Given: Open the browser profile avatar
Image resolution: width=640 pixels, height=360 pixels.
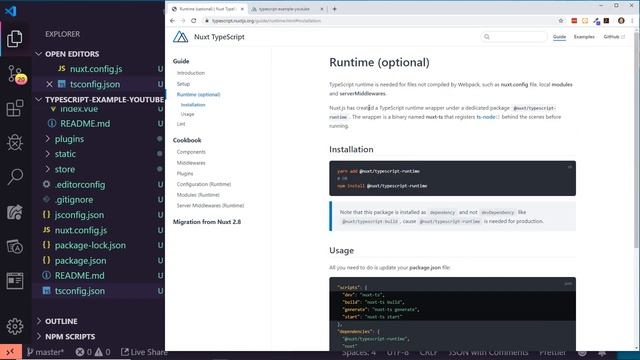Looking at the screenshot, I should click(621, 20).
